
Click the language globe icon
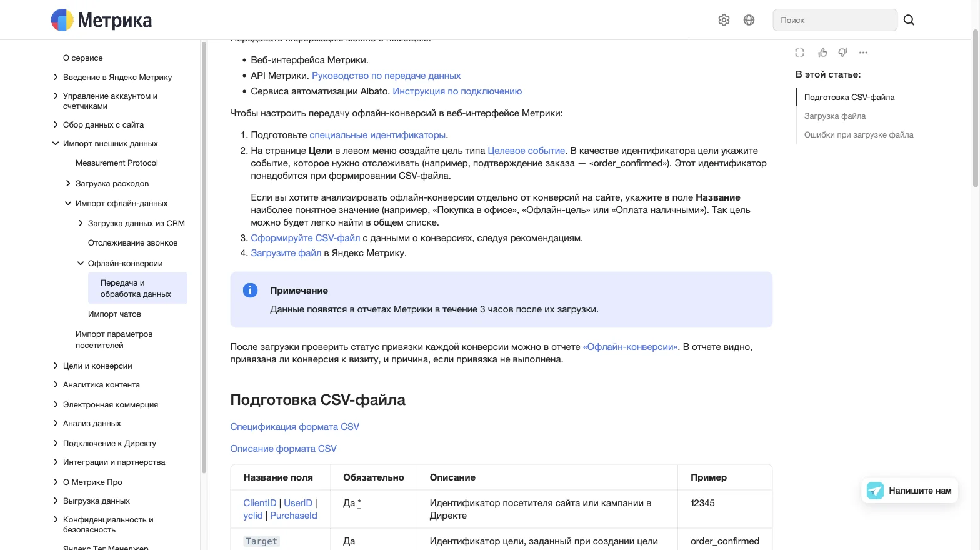point(749,20)
